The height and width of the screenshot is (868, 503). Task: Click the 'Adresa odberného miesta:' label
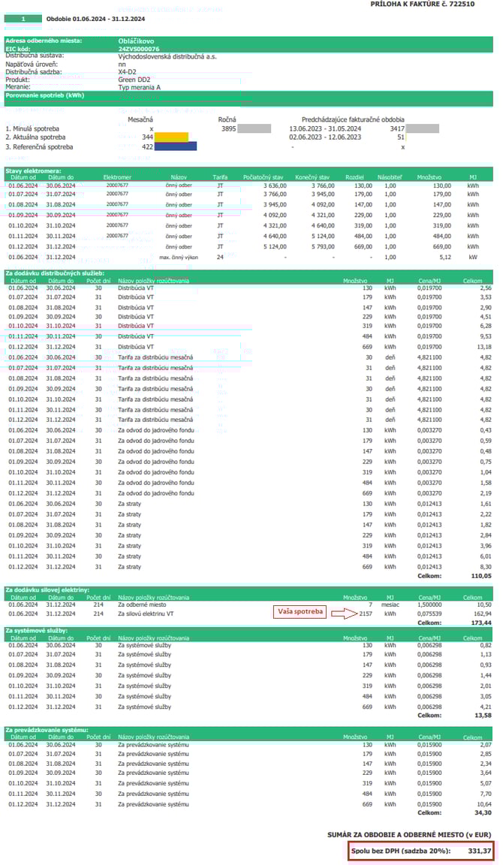(44, 41)
